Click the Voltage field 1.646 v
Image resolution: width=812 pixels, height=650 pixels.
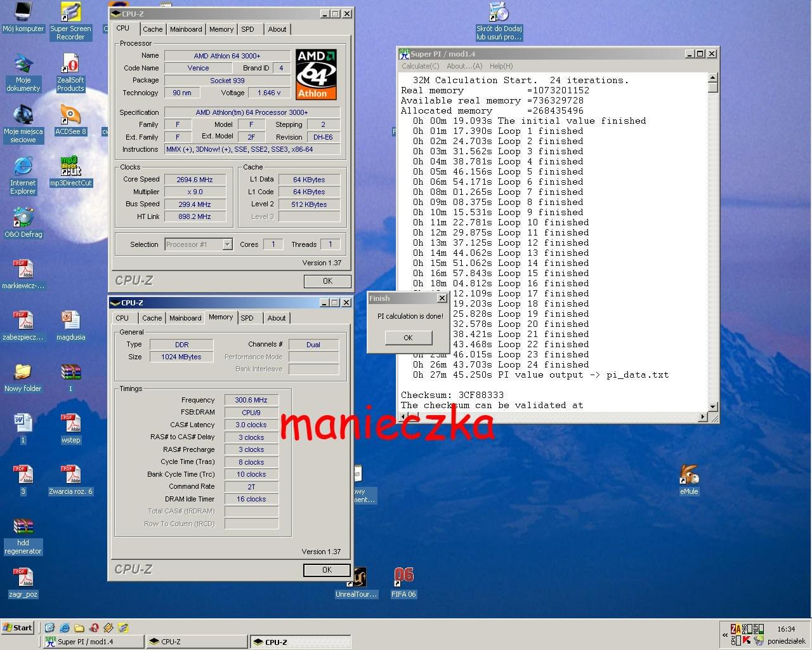[270, 93]
